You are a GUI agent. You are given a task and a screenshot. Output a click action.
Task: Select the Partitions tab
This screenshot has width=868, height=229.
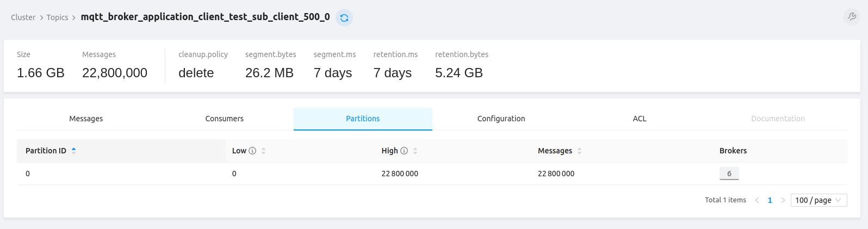click(363, 119)
